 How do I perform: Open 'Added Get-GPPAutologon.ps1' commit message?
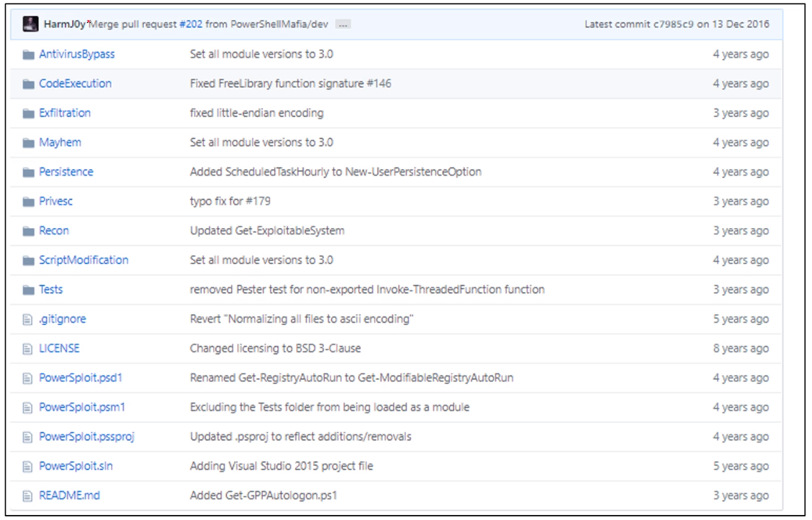(x=263, y=496)
